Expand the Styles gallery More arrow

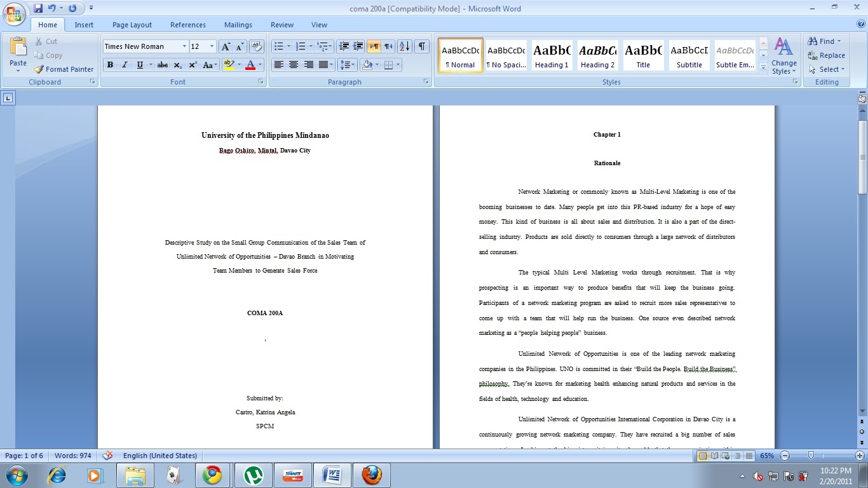click(763, 68)
